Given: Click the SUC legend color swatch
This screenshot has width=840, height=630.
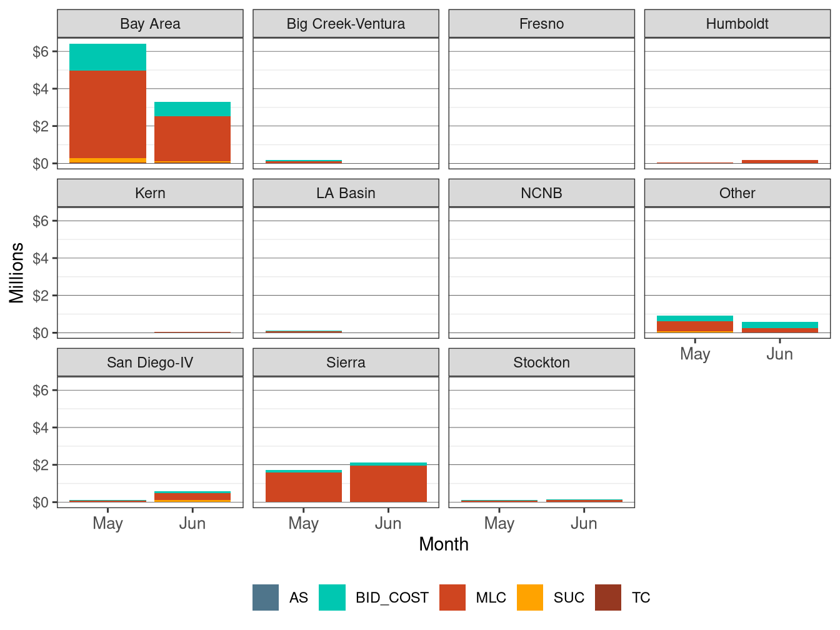Looking at the screenshot, I should (530, 597).
